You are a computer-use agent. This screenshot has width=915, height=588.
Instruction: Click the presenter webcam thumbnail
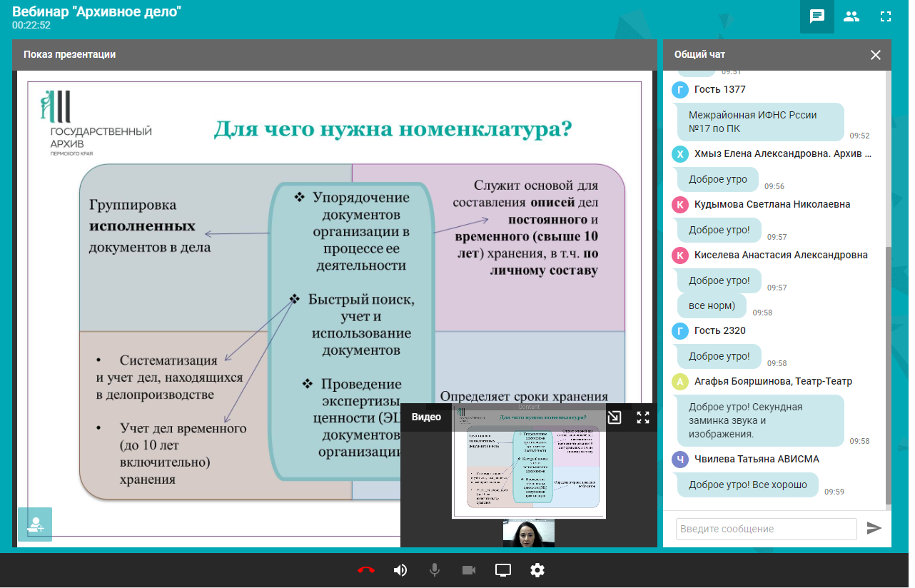point(529,534)
